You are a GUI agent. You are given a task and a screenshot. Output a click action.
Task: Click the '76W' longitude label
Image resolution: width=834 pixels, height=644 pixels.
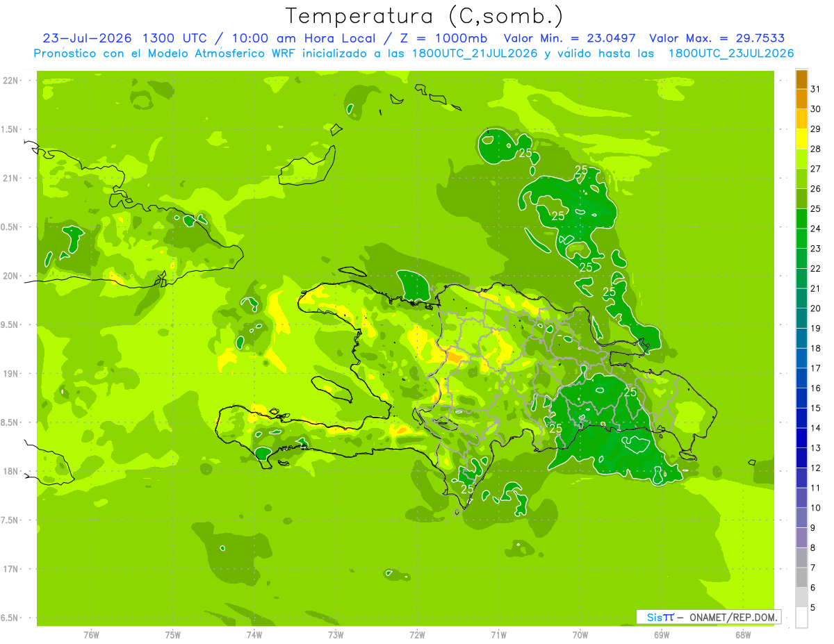tap(91, 635)
